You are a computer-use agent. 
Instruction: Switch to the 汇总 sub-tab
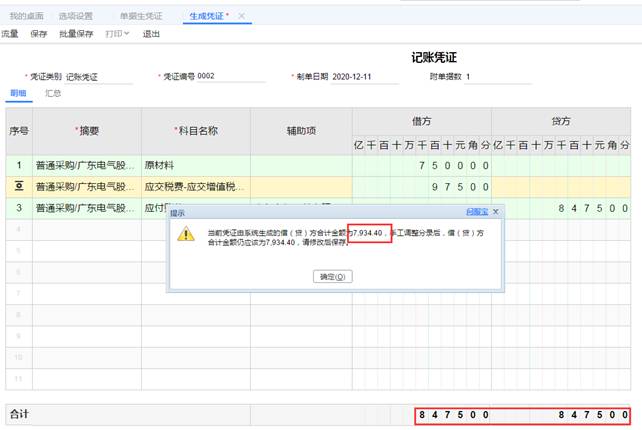53,93
